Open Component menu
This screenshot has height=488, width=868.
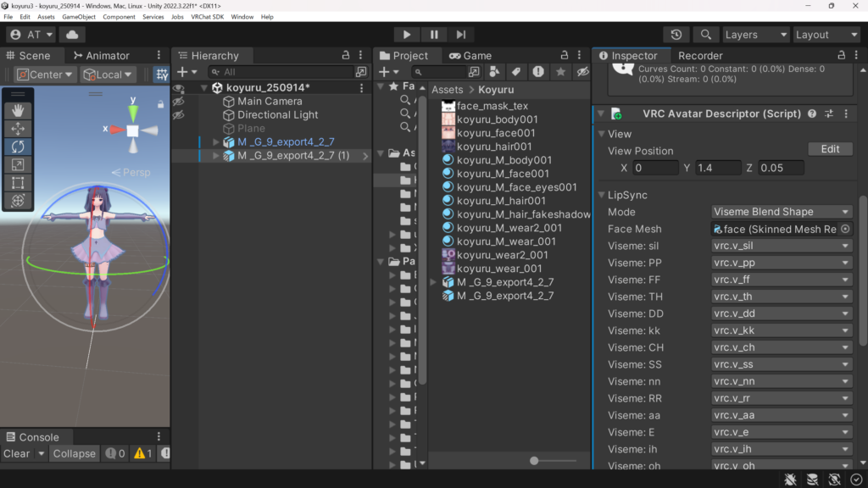[119, 17]
